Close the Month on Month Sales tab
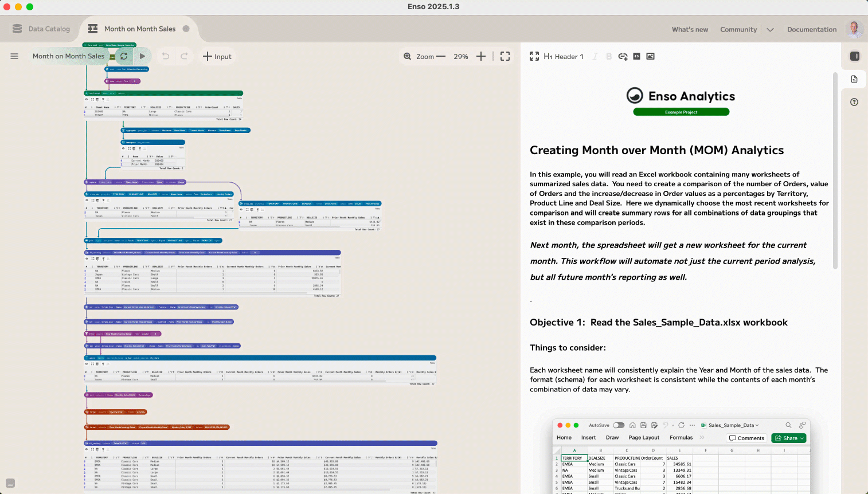 click(186, 29)
